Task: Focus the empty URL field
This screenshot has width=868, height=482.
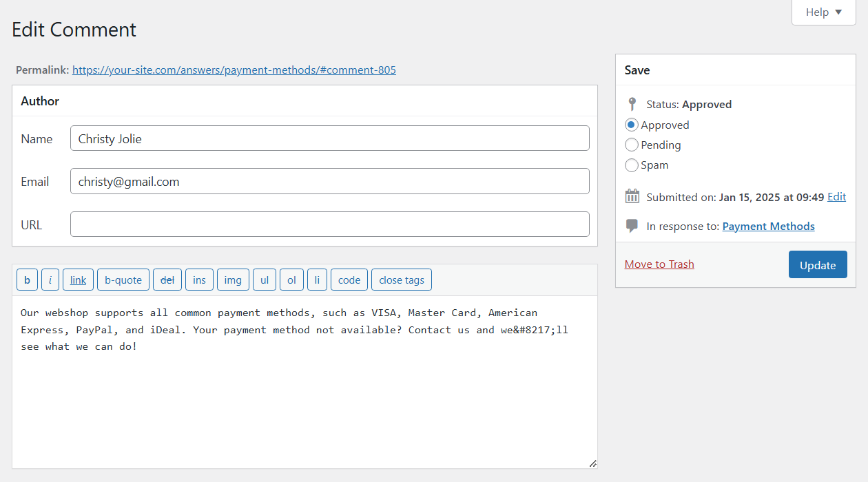Action: pyautogui.click(x=330, y=224)
